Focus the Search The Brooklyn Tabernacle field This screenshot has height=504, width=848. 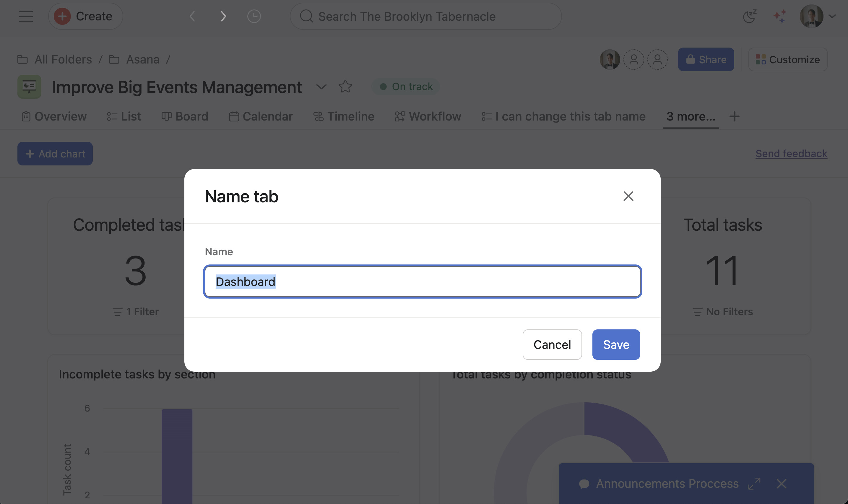click(425, 16)
